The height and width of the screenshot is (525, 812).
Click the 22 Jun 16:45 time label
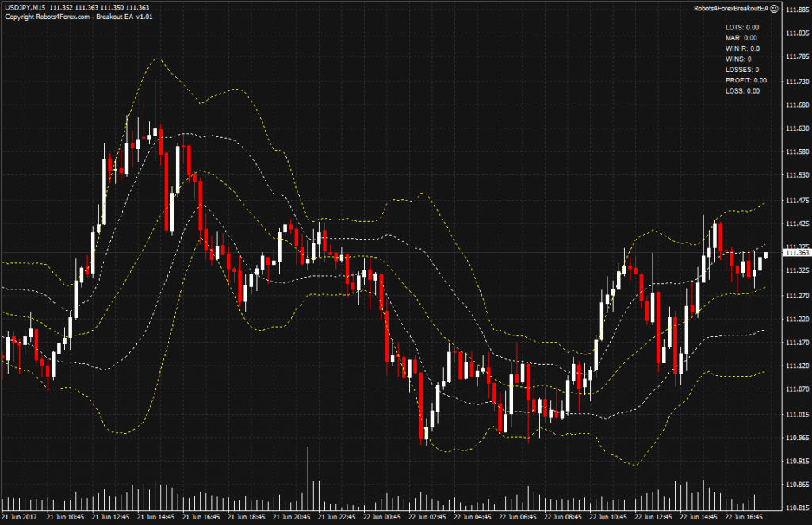744,517
